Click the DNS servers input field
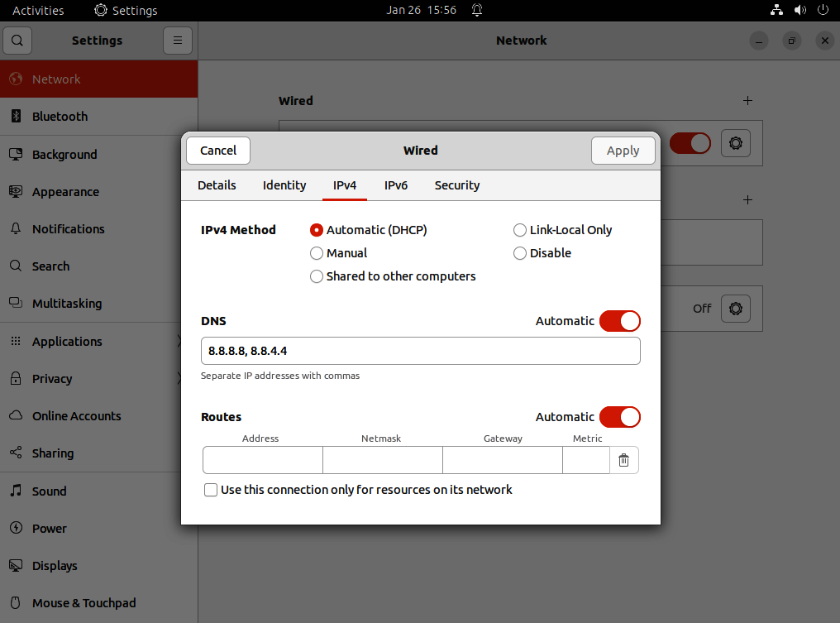This screenshot has width=840, height=623. pos(420,351)
